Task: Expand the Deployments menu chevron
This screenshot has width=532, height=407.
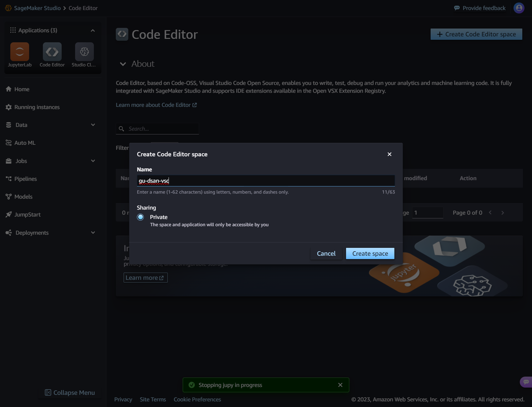Action: click(x=93, y=232)
